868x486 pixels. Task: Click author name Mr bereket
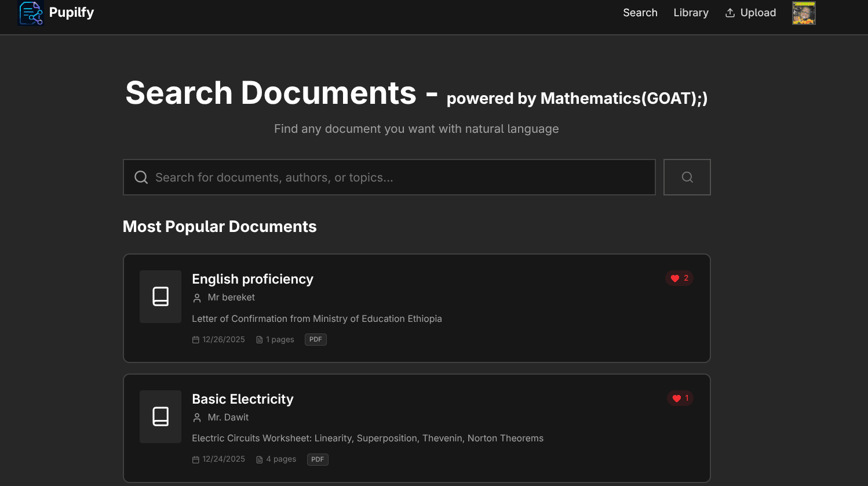tap(231, 298)
